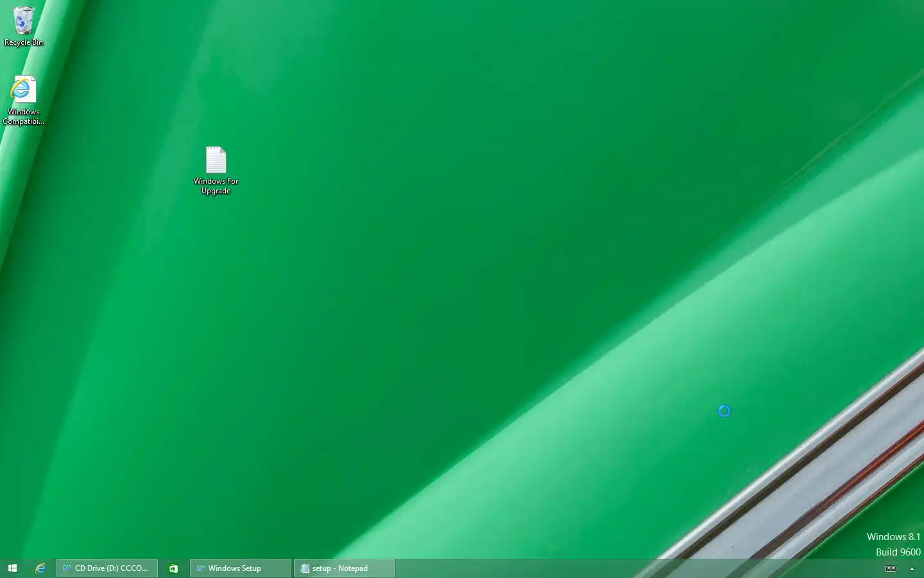Show hidden system tray icons
The width and height of the screenshot is (924, 578).
tap(912, 568)
